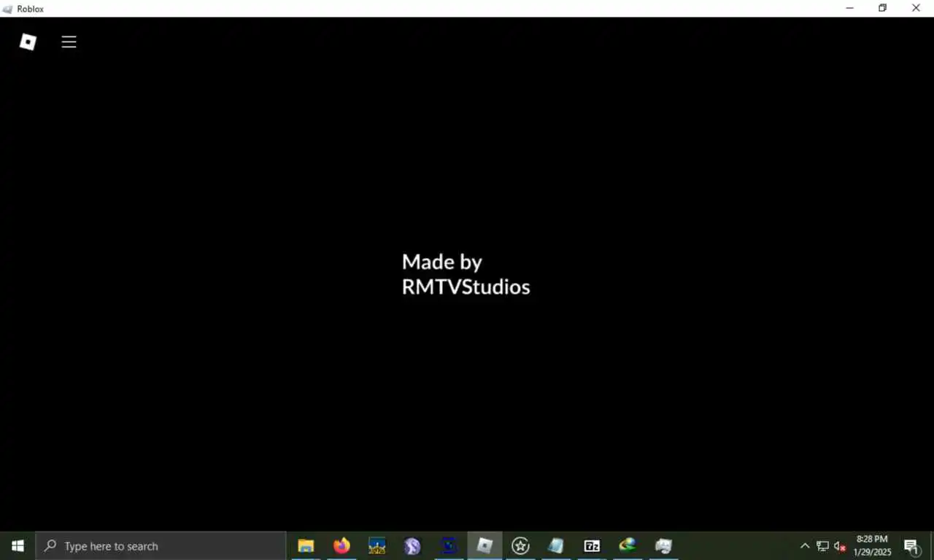
Task: Open the dark blue taskbar app before Roblox
Action: (x=449, y=545)
